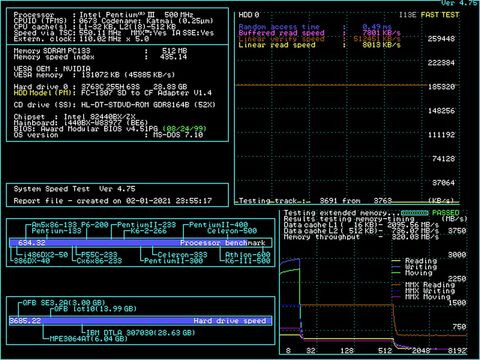
Task: Click the Random access time line
Action: (x=315, y=27)
